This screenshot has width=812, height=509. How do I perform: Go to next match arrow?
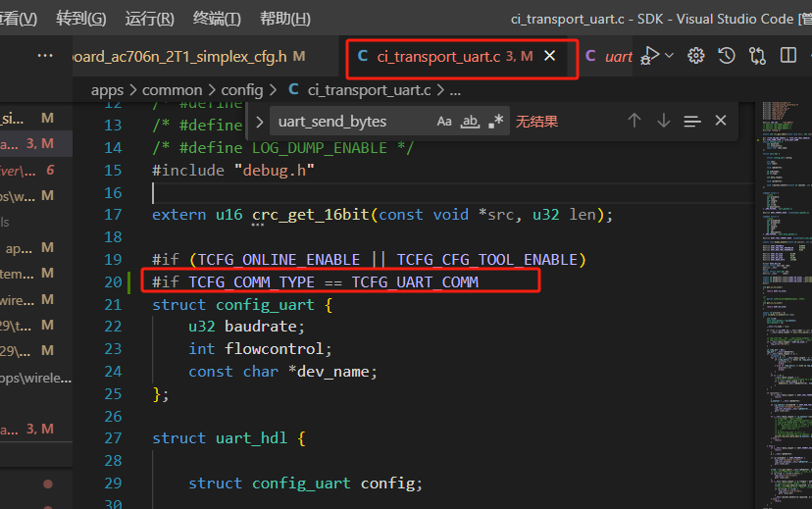[x=663, y=122]
